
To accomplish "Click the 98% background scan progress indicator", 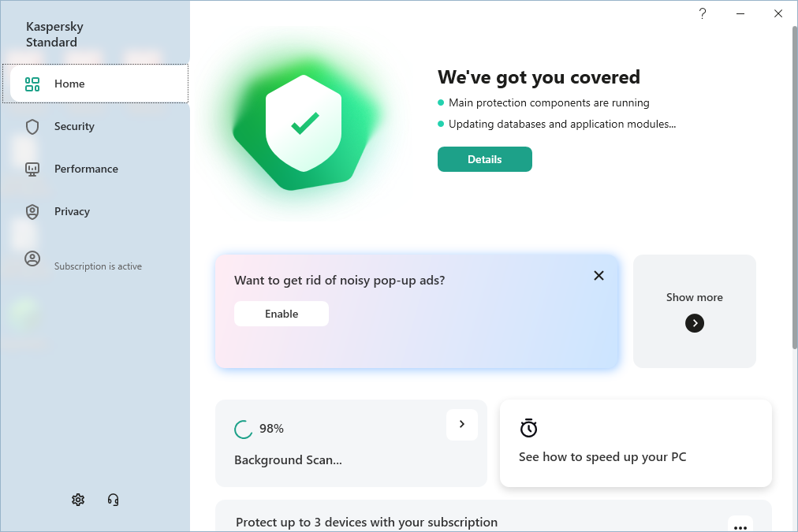I will coord(244,430).
